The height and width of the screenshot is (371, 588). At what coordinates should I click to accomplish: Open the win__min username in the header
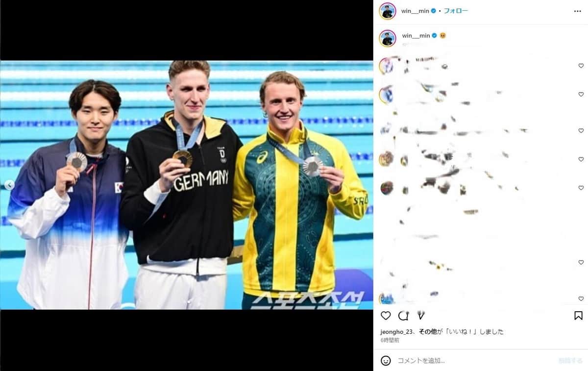pyautogui.click(x=416, y=11)
